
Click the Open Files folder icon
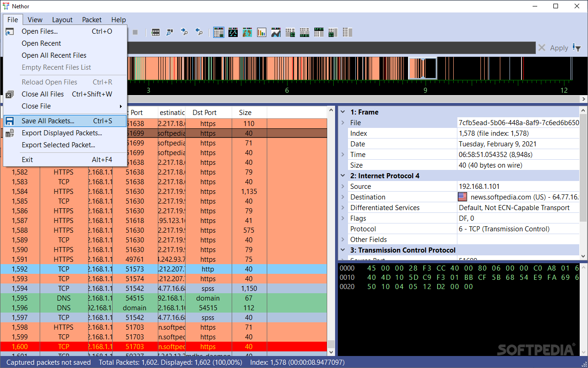point(10,31)
